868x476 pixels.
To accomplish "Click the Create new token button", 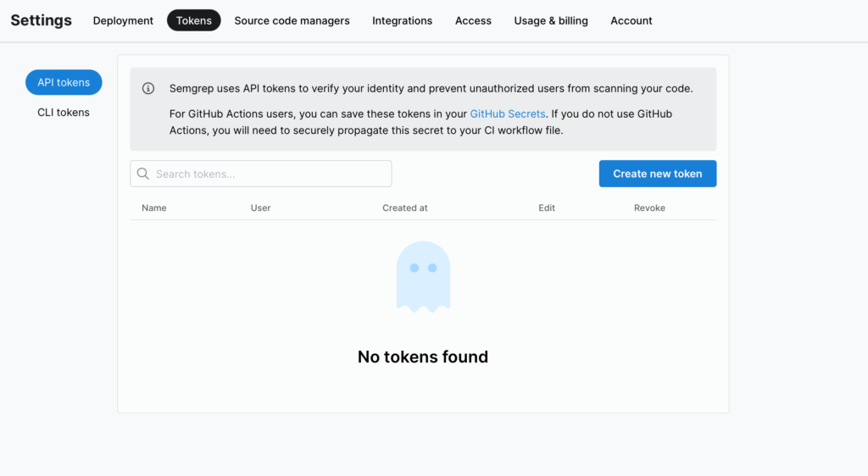I will pos(657,174).
